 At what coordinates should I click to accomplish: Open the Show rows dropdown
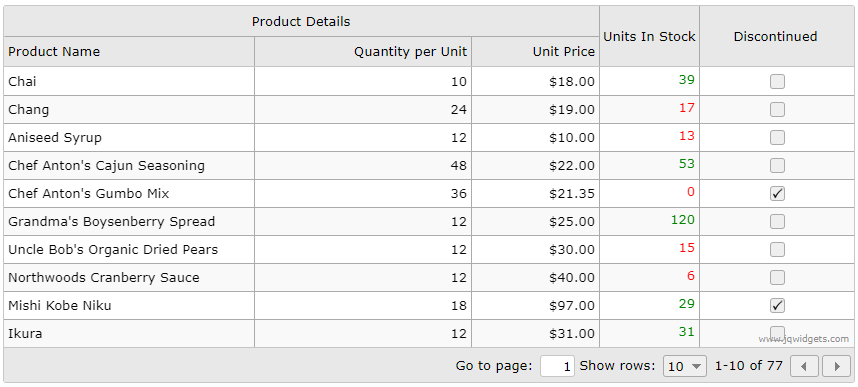click(686, 366)
